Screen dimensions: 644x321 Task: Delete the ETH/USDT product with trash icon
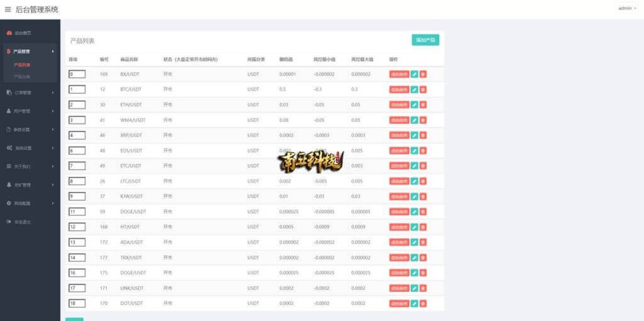[x=423, y=104]
